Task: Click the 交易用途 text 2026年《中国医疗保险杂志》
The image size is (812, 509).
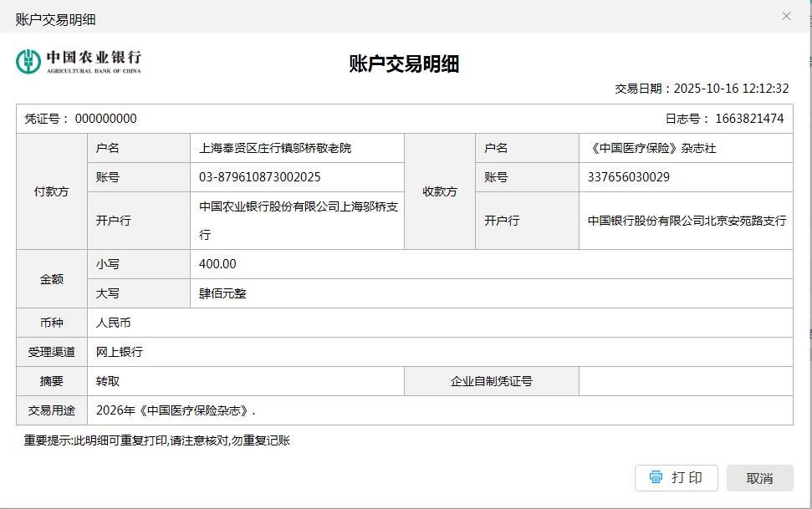Action: point(176,410)
